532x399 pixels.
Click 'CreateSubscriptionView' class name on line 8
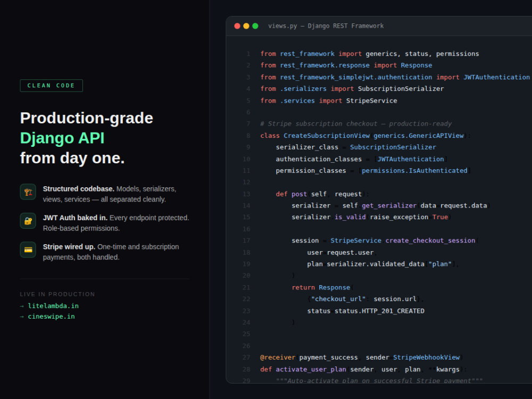pyautogui.click(x=327, y=136)
